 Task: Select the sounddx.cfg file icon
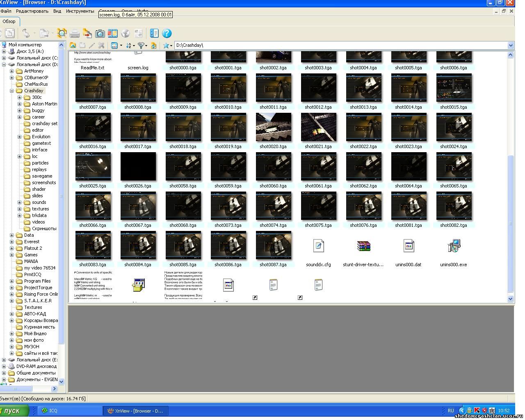318,246
